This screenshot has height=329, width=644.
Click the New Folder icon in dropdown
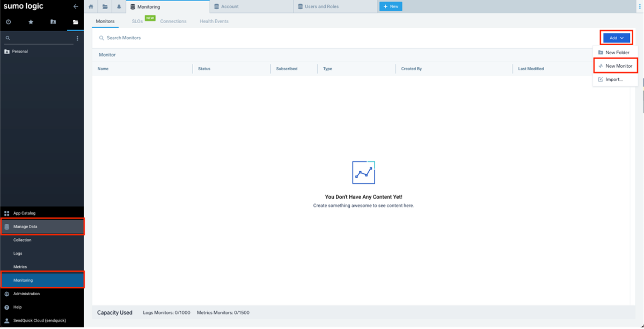[601, 53]
